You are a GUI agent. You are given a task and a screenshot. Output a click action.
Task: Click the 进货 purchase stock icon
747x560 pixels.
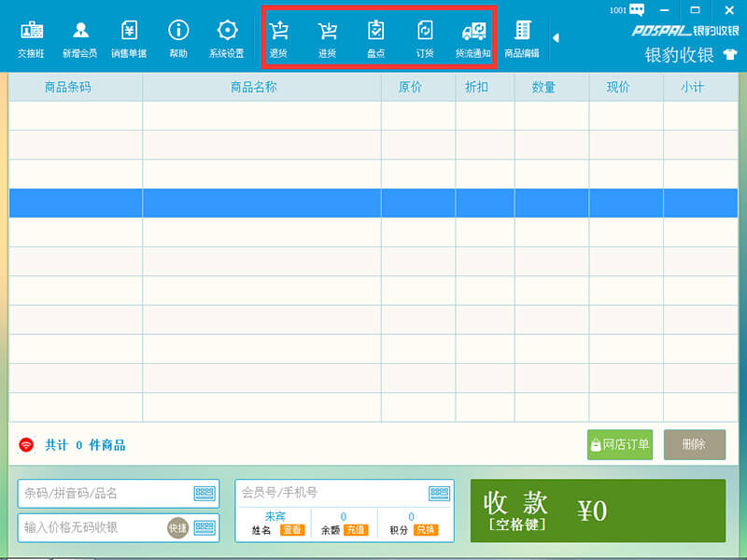coord(327,37)
